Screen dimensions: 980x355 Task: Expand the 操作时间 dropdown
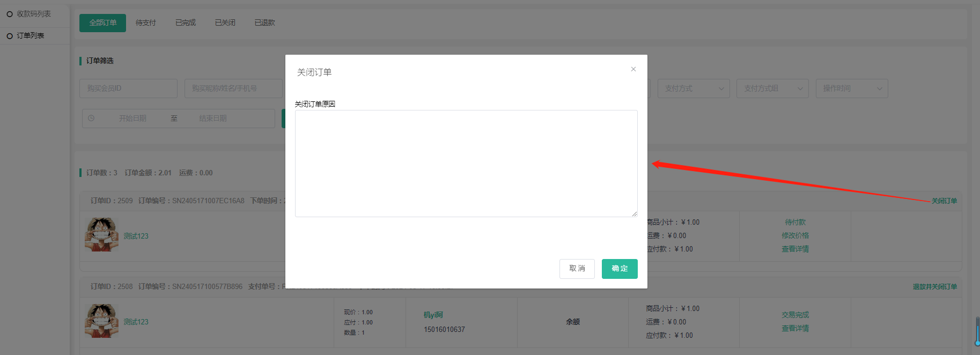coord(851,88)
